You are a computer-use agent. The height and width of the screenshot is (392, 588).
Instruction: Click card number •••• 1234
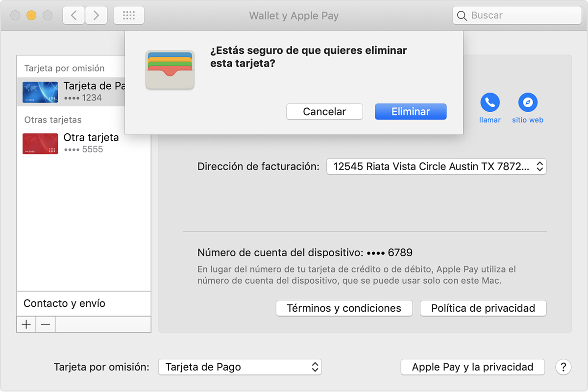[x=83, y=98]
